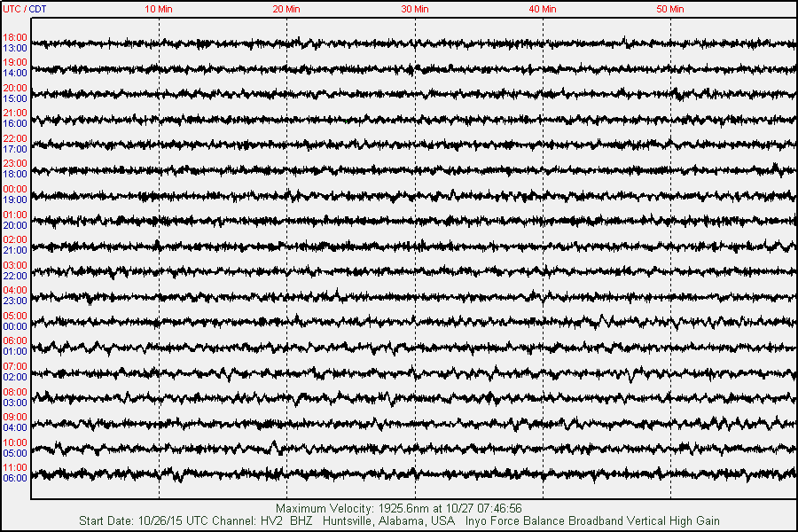Click the '40 Min' time axis label

543,9
